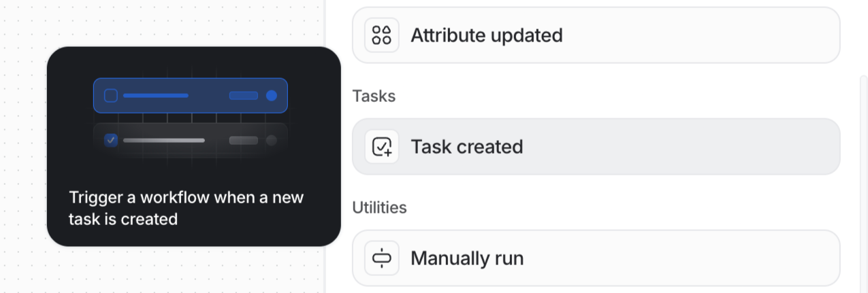The height and width of the screenshot is (293, 868).
Task: Click the gray pill tag in the dimmed row
Action: pyautogui.click(x=243, y=140)
